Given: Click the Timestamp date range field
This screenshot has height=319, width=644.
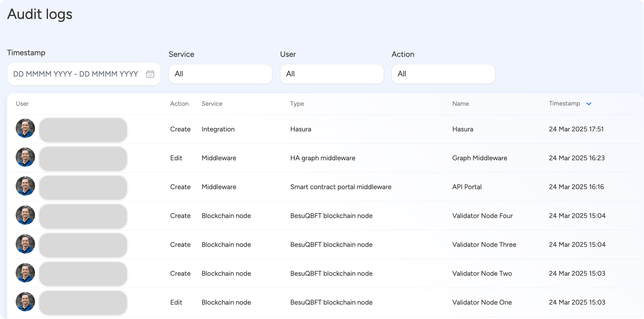Looking at the screenshot, I should (76, 74).
